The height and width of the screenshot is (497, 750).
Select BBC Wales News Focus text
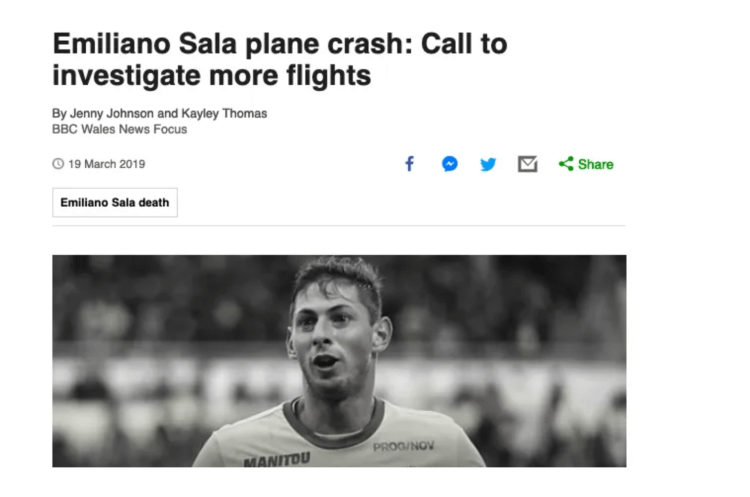click(x=119, y=129)
